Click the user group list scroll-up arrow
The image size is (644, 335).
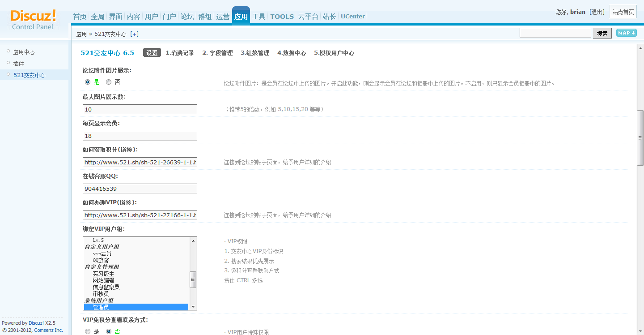[193, 241]
